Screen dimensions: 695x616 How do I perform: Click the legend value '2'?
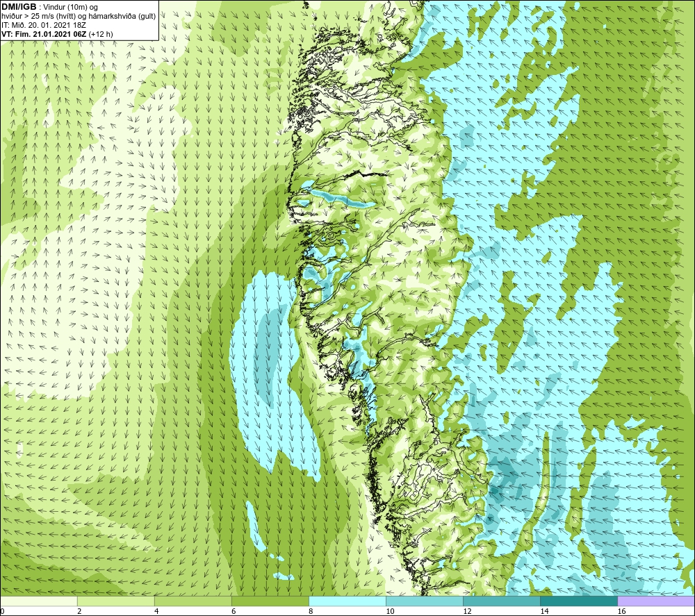point(79,612)
